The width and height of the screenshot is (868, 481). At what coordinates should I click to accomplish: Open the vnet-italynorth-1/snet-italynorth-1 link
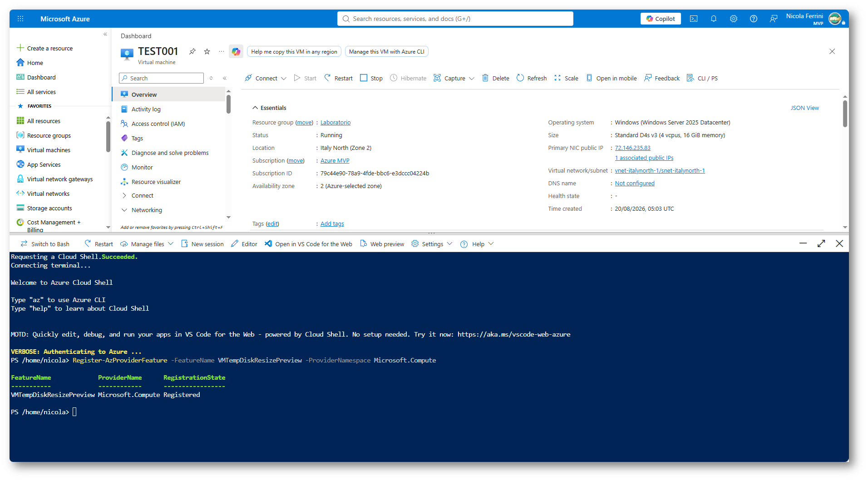(660, 170)
